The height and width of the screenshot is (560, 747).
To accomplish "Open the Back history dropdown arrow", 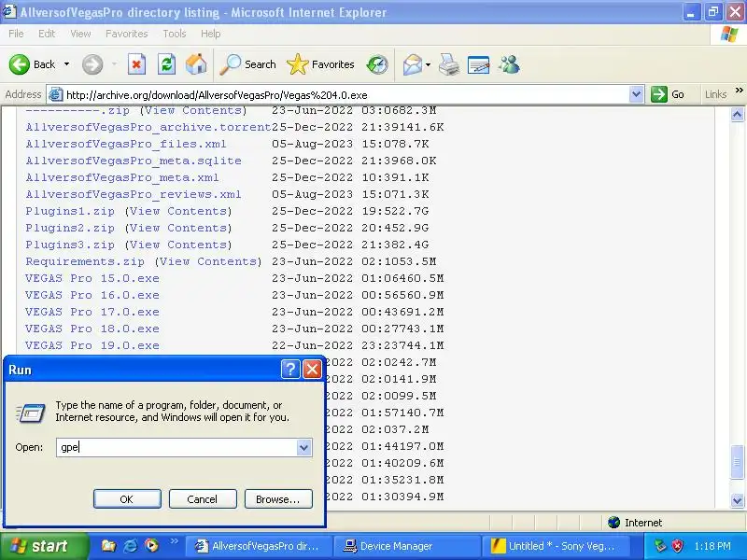I will pos(66,64).
